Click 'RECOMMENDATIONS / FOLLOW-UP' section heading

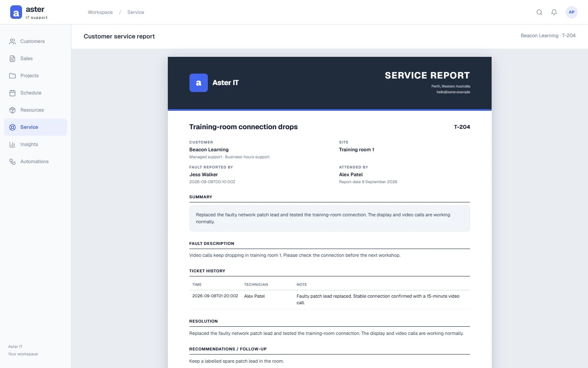pyautogui.click(x=228, y=349)
